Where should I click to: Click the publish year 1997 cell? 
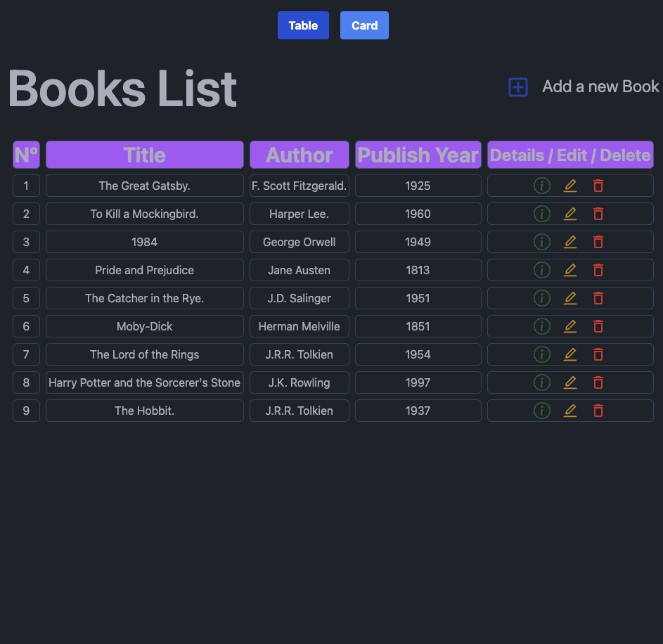coord(418,382)
